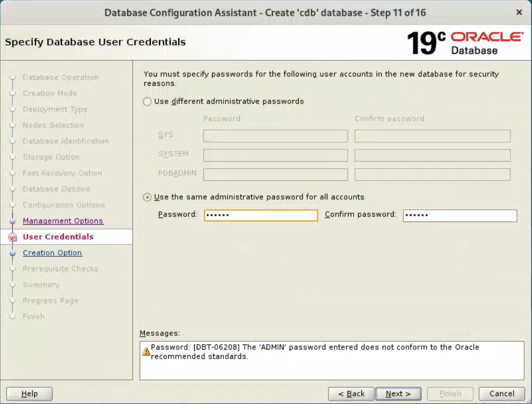Click the warning icon in Messages
This screenshot has width=532, height=404.
146,352
